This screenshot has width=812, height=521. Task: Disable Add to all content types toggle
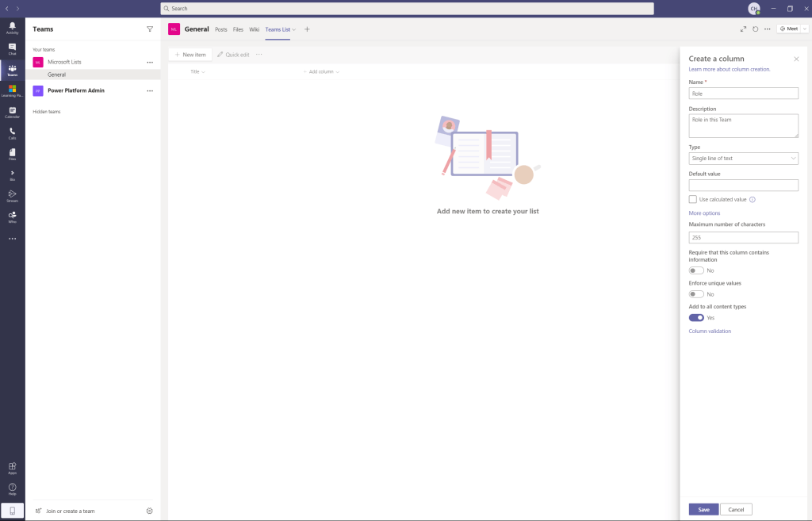tap(696, 317)
